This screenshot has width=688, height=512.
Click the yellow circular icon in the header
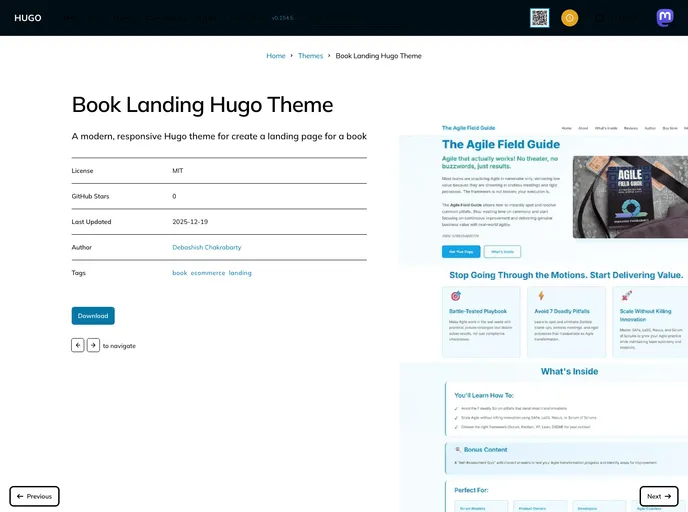point(570,18)
